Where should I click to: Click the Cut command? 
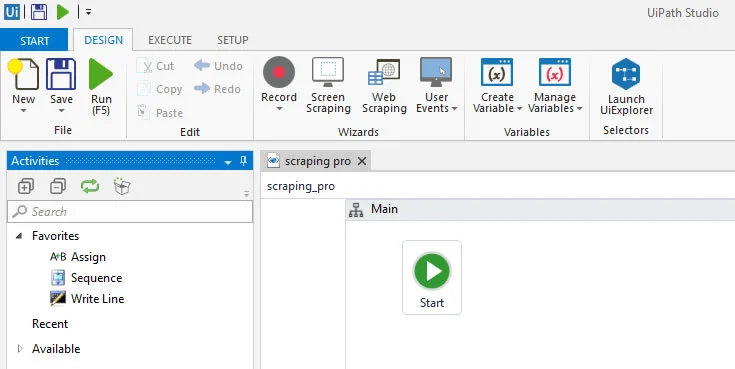pos(156,66)
